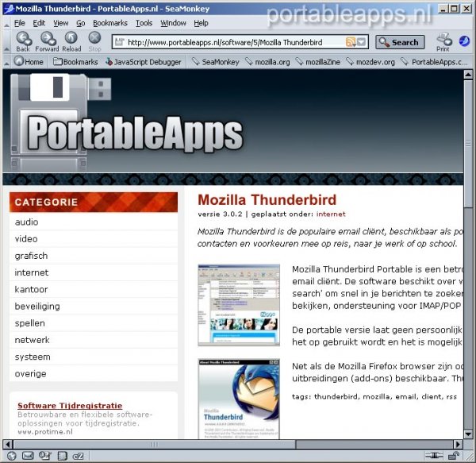476x463 pixels.
Task: Open the View menu
Action: pos(61,23)
